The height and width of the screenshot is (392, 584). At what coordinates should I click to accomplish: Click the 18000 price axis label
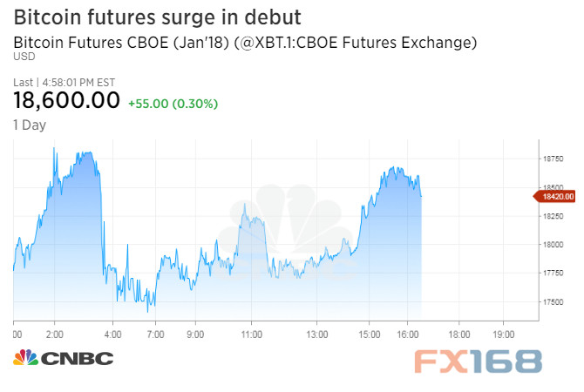point(553,245)
